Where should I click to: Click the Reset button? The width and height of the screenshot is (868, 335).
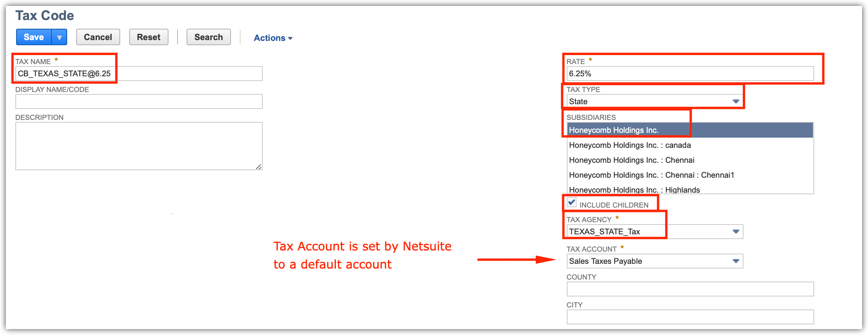(x=148, y=37)
